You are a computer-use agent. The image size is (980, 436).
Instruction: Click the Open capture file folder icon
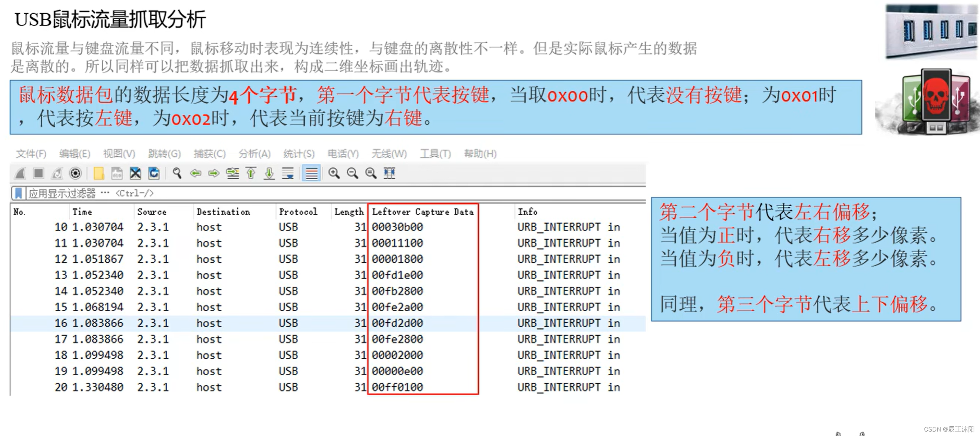tap(99, 173)
